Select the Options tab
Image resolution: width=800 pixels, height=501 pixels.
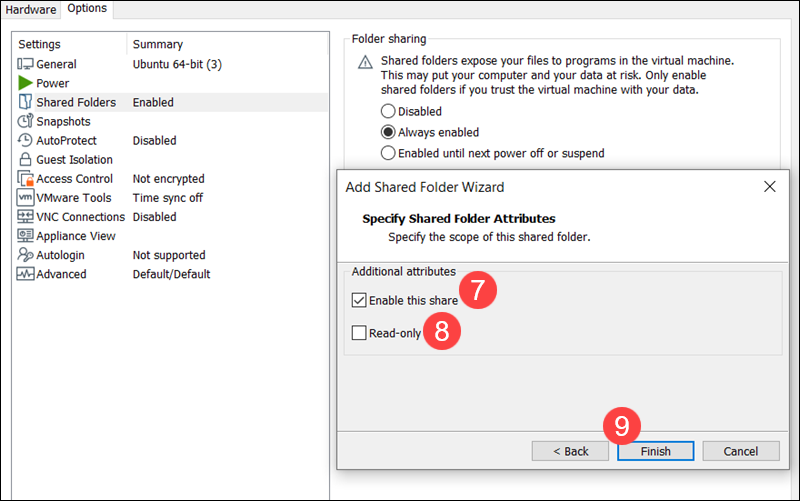[x=87, y=9]
